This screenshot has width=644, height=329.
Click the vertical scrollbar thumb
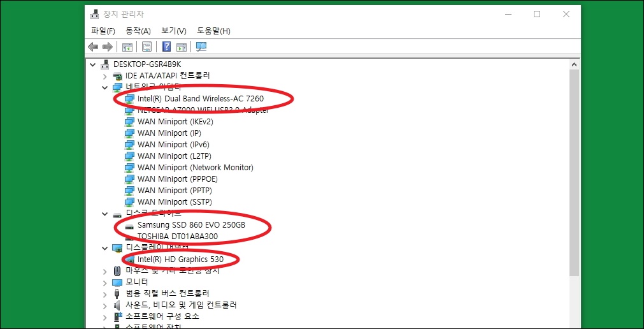[574, 173]
